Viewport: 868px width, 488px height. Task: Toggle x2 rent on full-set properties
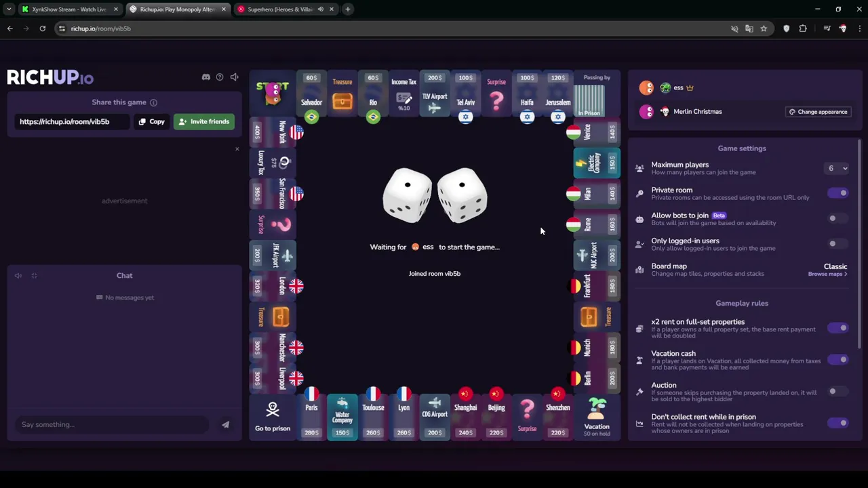(x=838, y=328)
